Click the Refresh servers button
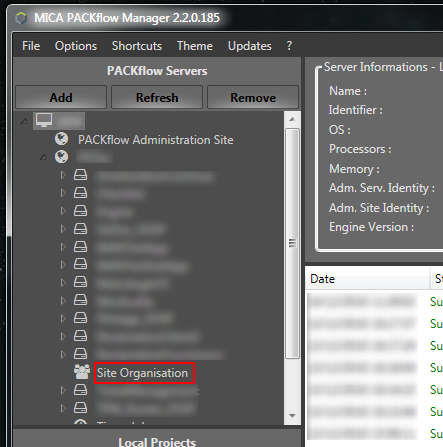The width and height of the screenshot is (443, 447). 157,97
